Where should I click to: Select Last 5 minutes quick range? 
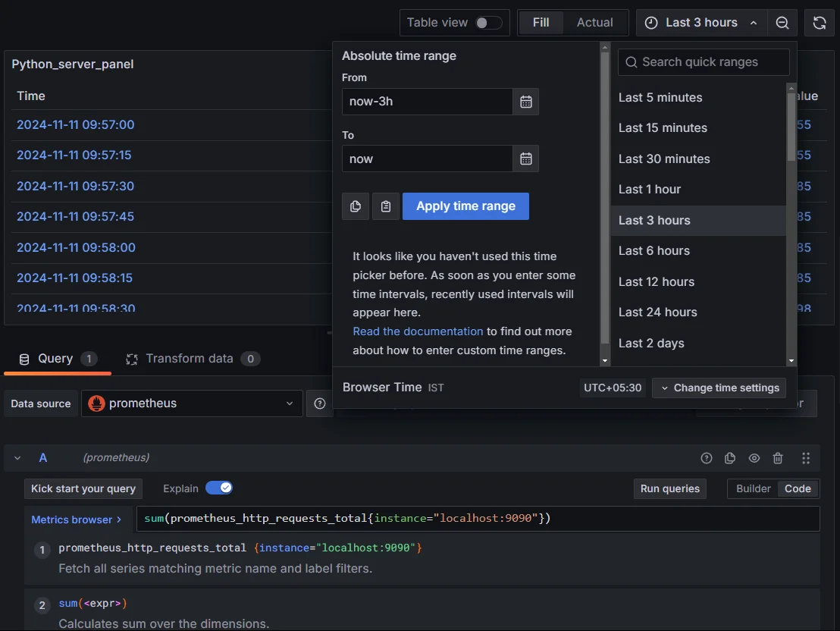coord(698,98)
